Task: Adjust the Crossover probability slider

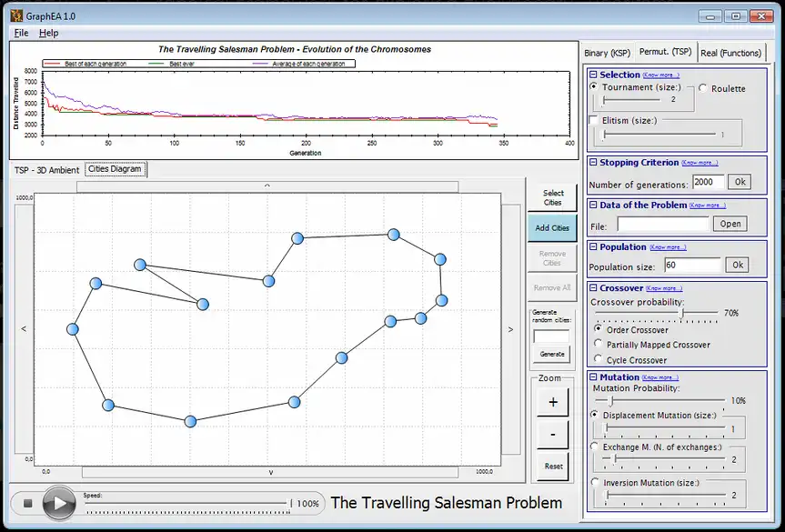Action: pos(656,314)
